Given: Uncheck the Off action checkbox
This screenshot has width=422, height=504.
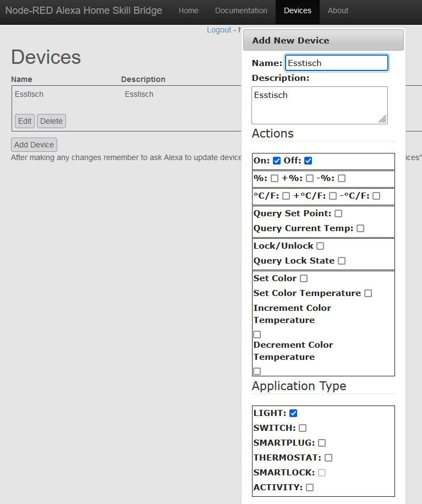Looking at the screenshot, I should (308, 161).
